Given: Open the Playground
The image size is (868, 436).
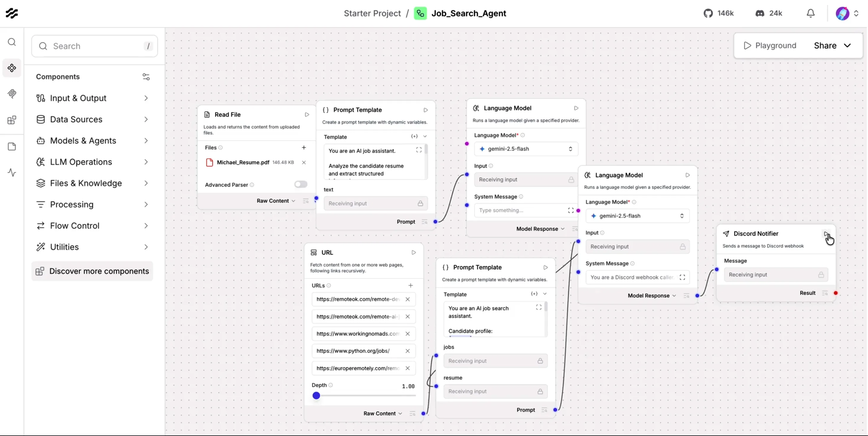Looking at the screenshot, I should pos(770,45).
